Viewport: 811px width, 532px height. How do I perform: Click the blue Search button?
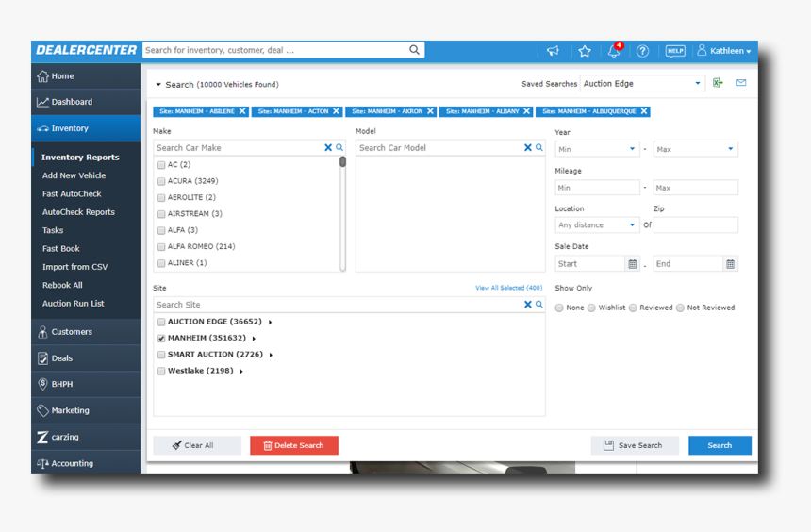pyautogui.click(x=720, y=445)
